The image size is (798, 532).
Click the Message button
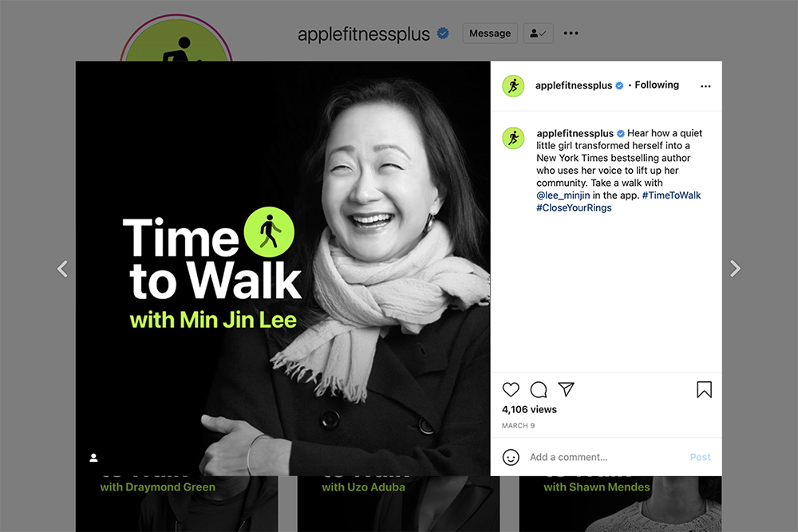[490, 33]
